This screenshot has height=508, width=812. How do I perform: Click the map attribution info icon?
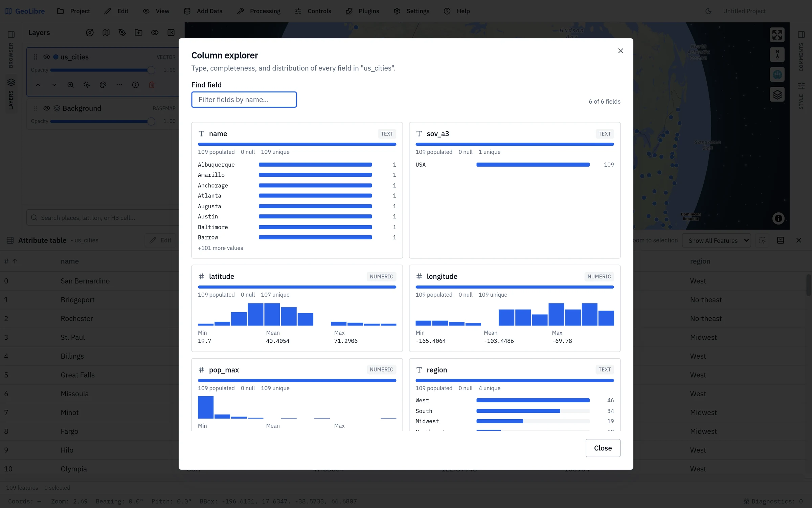[778, 218]
